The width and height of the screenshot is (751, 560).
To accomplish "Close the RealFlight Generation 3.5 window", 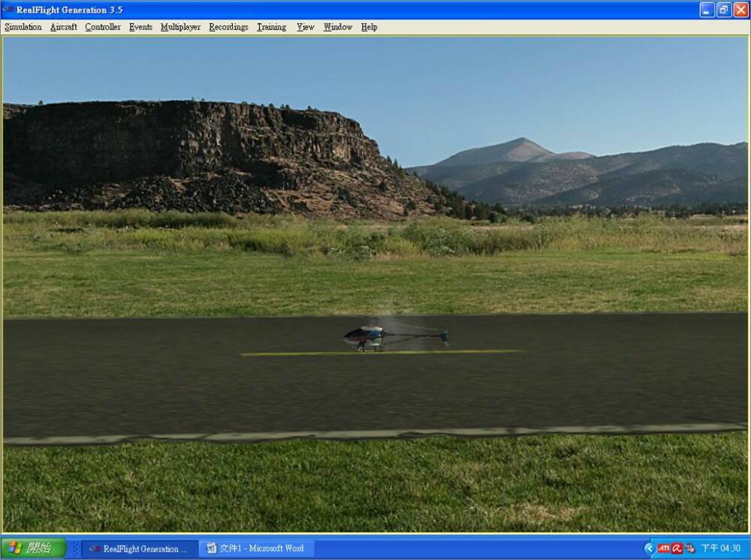I will 740,10.
